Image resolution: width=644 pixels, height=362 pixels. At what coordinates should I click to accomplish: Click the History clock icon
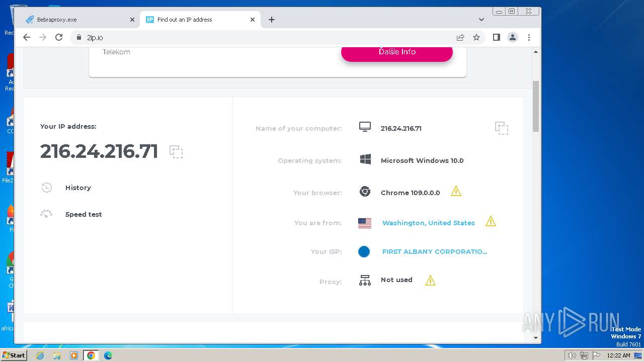(46, 188)
